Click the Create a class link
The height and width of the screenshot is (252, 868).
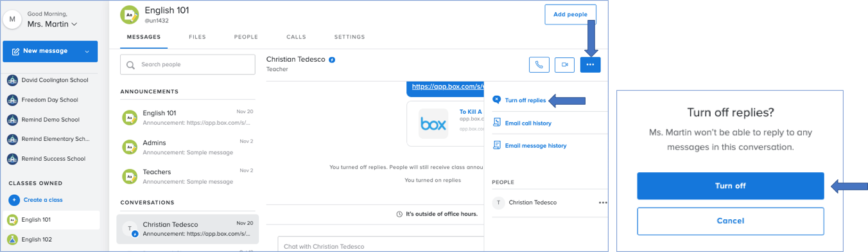click(43, 200)
